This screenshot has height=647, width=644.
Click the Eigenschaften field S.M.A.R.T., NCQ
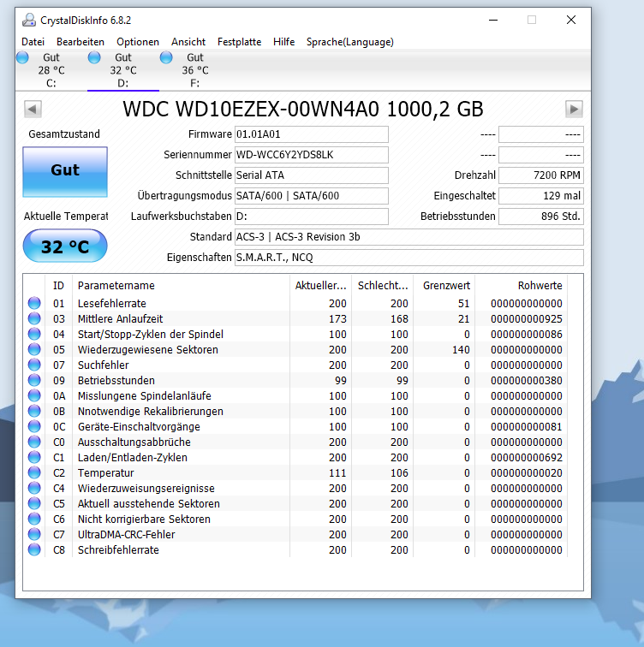(x=409, y=258)
